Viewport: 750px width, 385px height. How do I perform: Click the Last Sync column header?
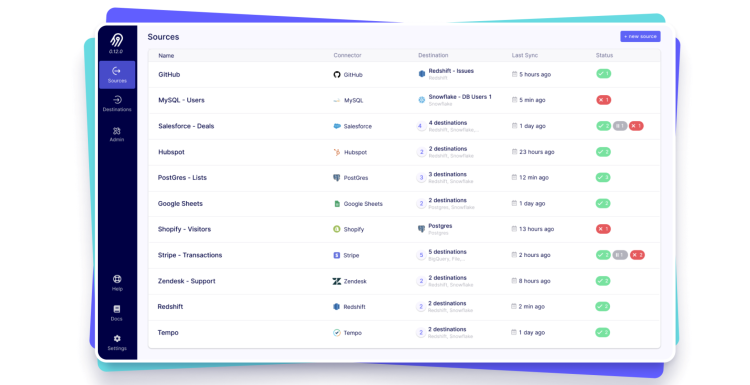(525, 55)
